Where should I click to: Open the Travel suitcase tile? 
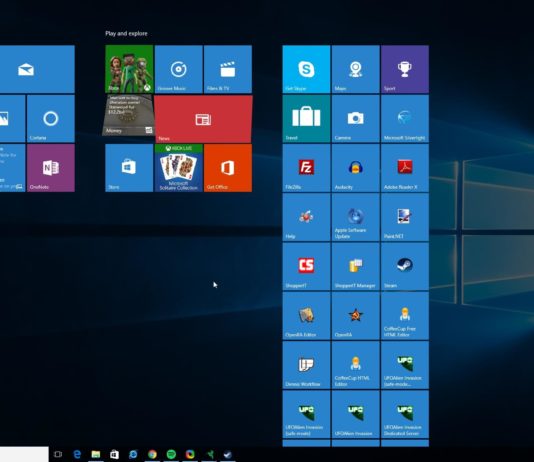tap(306, 118)
